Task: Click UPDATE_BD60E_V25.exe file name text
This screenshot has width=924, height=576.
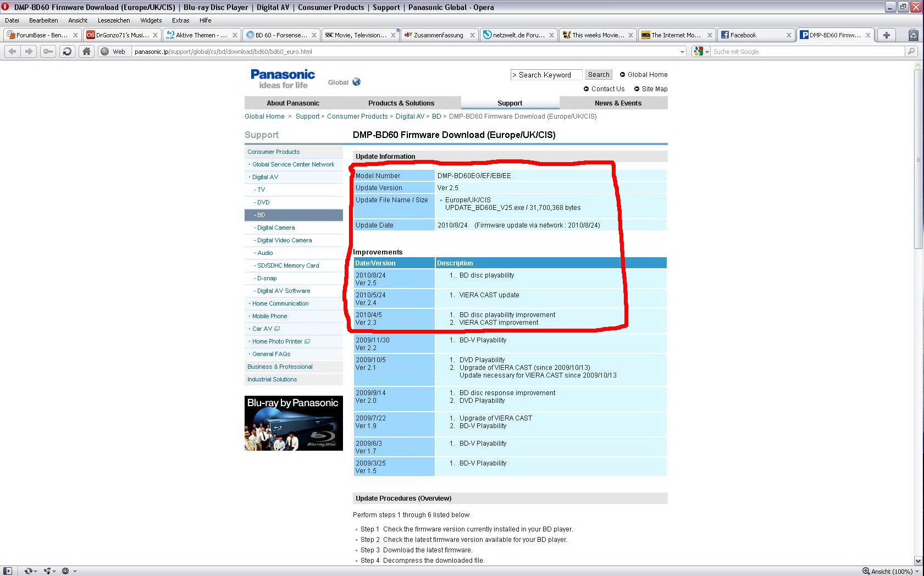Action: click(485, 208)
